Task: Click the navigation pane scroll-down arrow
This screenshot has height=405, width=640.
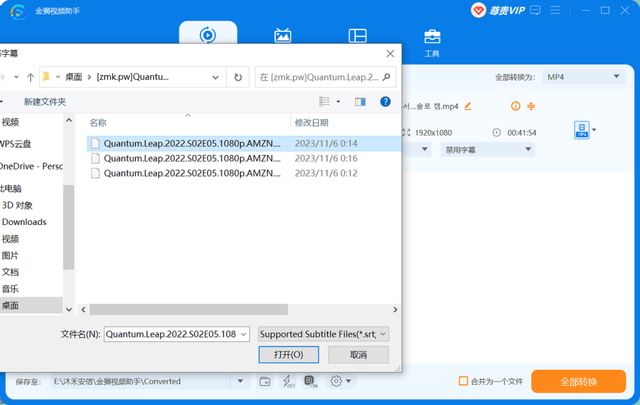Action: [69, 309]
